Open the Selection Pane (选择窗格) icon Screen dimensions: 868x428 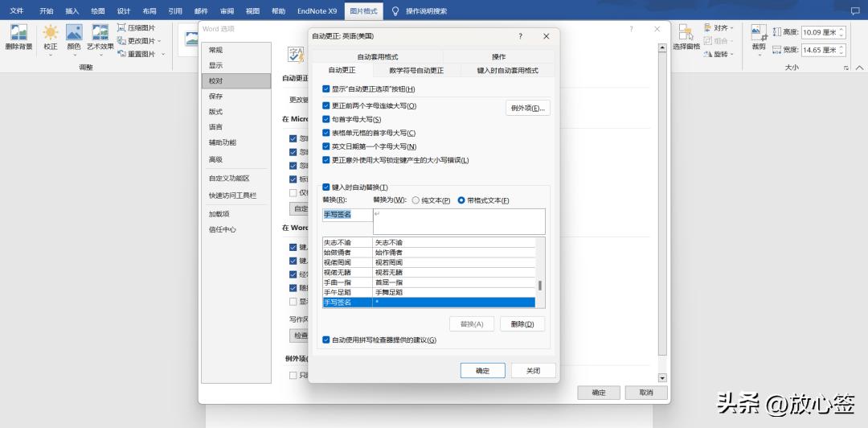686,32
